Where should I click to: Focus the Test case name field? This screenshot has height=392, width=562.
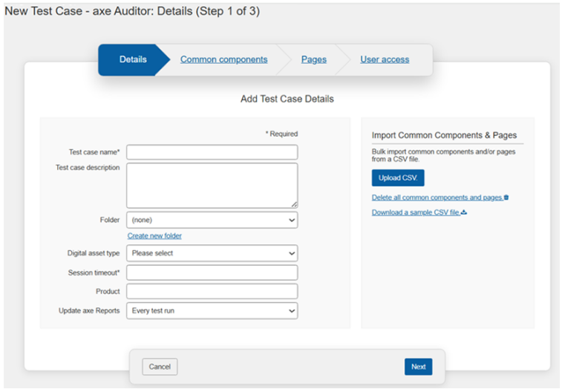(212, 152)
